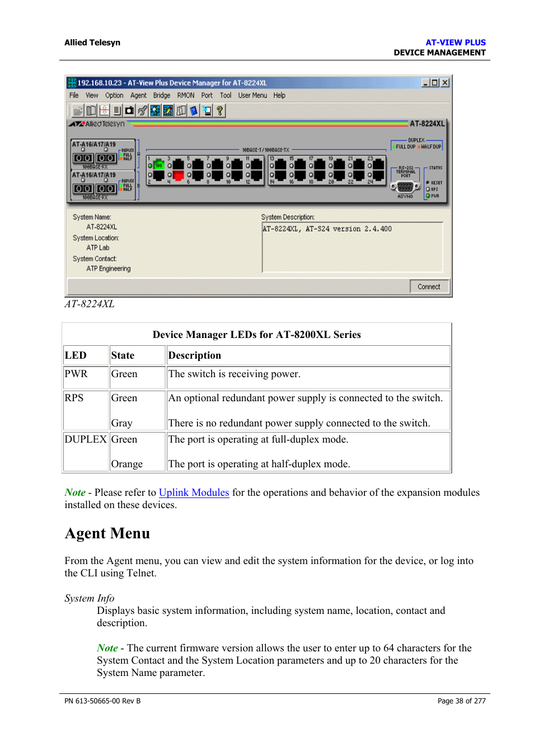
Task: Click the Agent Menu heading
Action: (x=107, y=533)
